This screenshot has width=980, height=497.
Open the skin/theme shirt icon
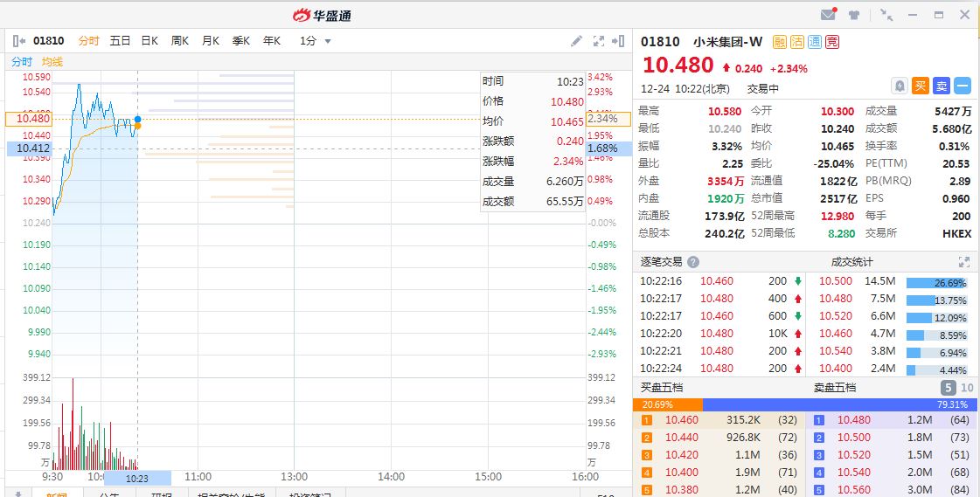[x=854, y=15]
